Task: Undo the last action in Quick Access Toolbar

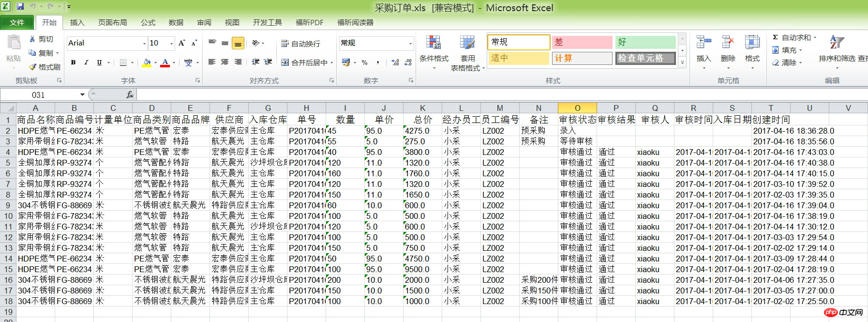Action: tap(33, 7)
